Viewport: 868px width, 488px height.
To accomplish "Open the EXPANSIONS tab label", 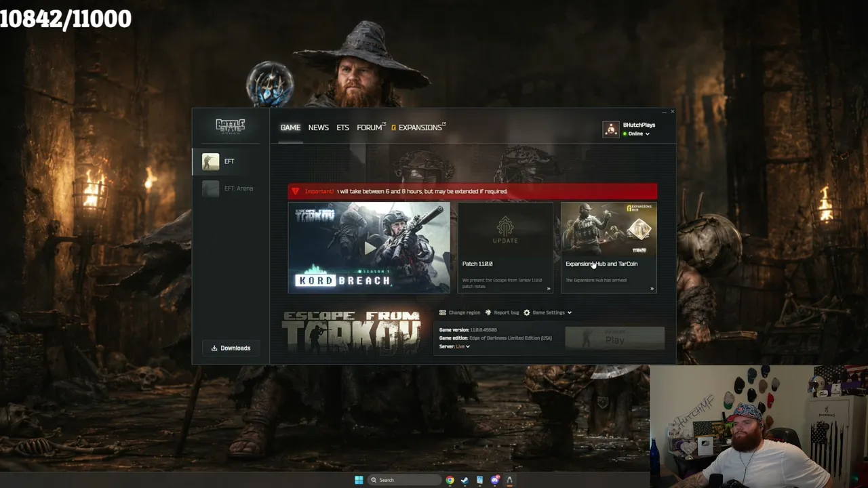I will pos(420,127).
